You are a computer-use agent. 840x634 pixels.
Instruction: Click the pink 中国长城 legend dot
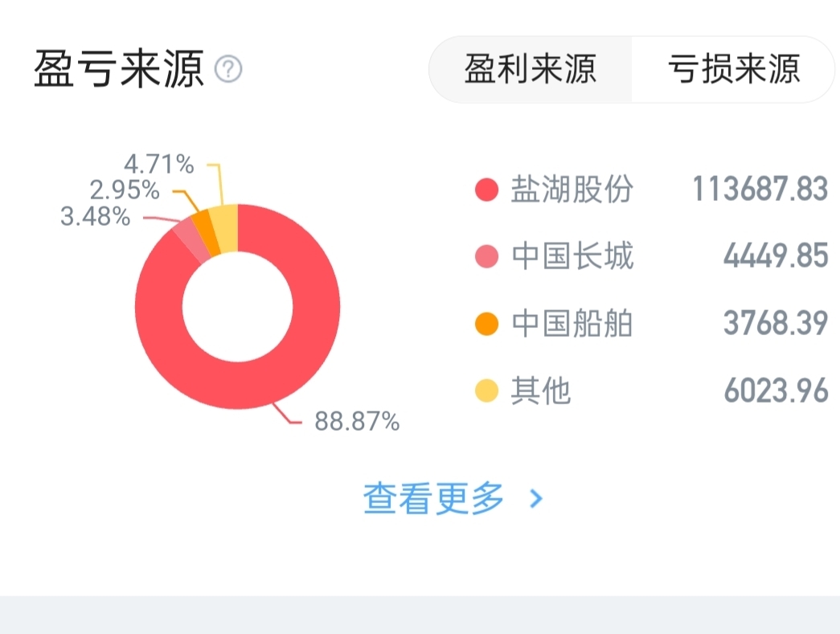pyautogui.click(x=487, y=257)
